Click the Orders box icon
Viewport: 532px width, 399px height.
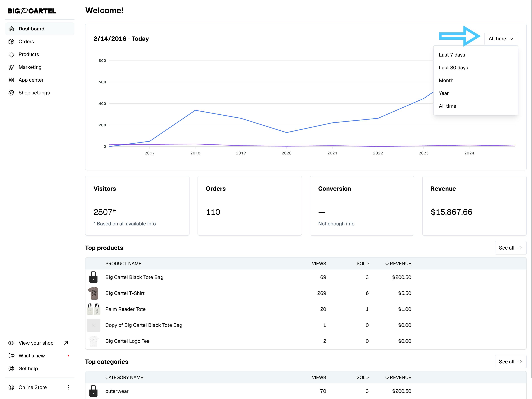(11, 42)
